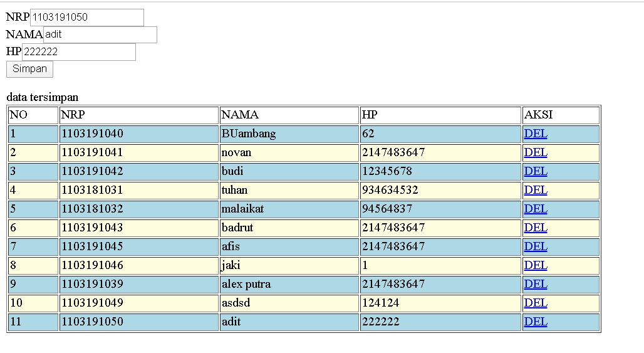Click DEL next to jaki
The width and height of the screenshot is (644, 353).
[536, 265]
